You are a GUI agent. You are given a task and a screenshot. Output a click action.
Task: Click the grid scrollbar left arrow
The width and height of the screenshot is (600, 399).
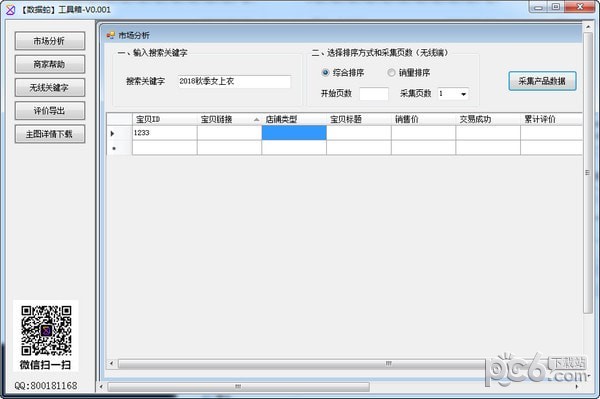(111, 363)
